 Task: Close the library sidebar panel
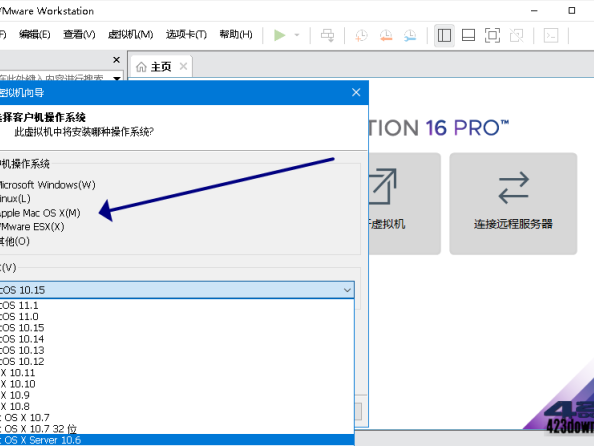click(117, 59)
